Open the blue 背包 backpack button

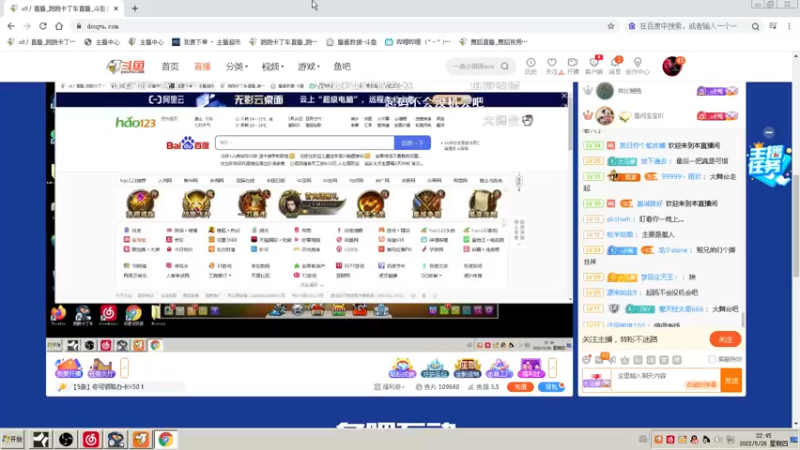click(x=552, y=387)
